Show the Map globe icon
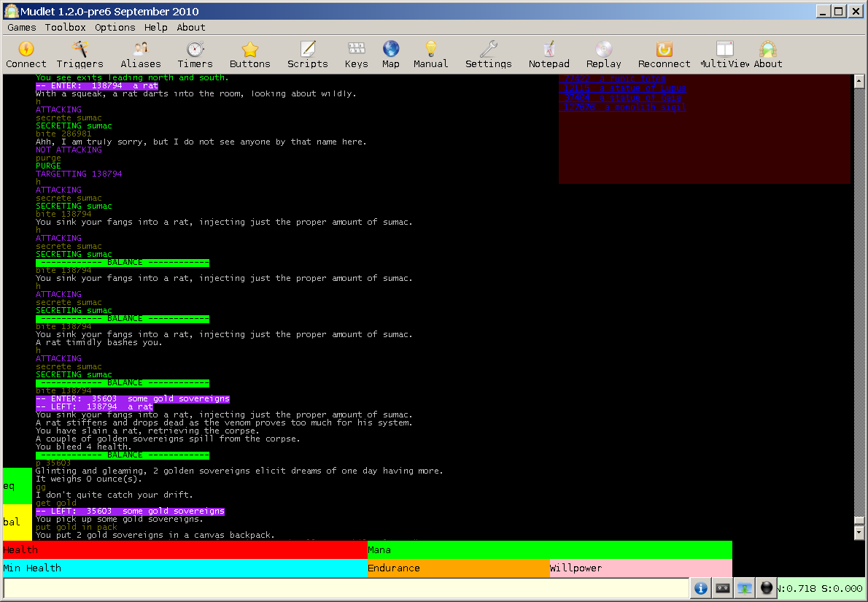This screenshot has width=868, height=602. (x=391, y=55)
